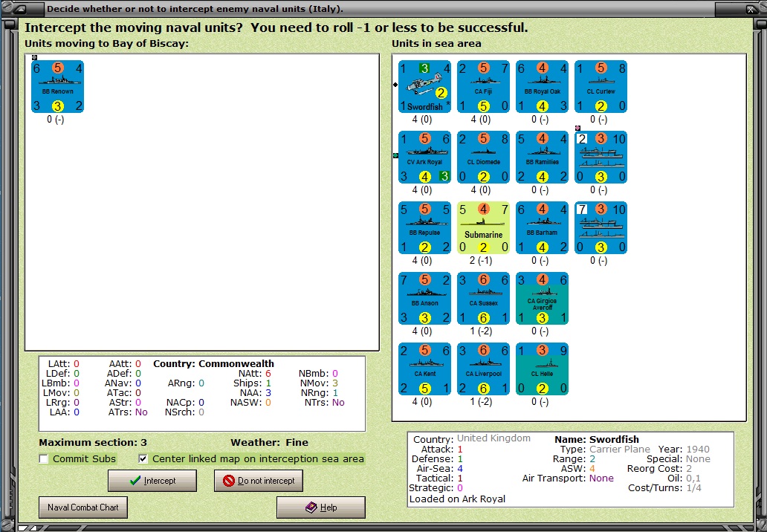Image resolution: width=767 pixels, height=532 pixels.
Task: Click the "Units moving to Bay of Biscay:" heading
Action: 106,44
